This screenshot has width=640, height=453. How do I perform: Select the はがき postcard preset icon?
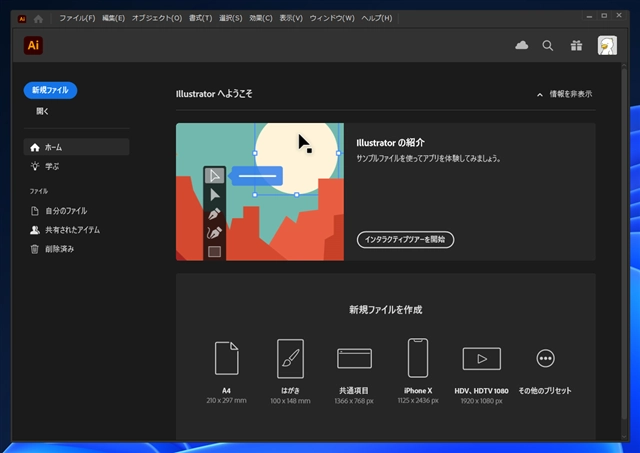(x=290, y=358)
